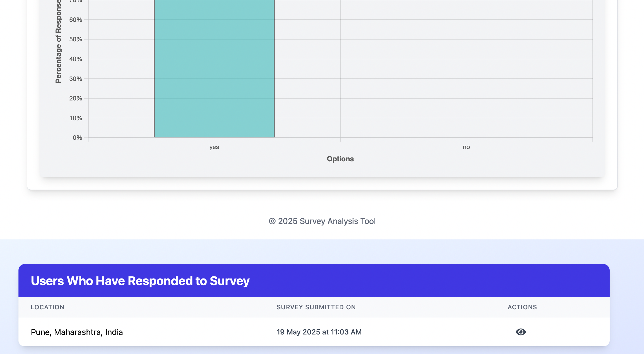The height and width of the screenshot is (354, 644).
Task: Click the teal 'yes' bar in chart
Action: tap(214, 69)
